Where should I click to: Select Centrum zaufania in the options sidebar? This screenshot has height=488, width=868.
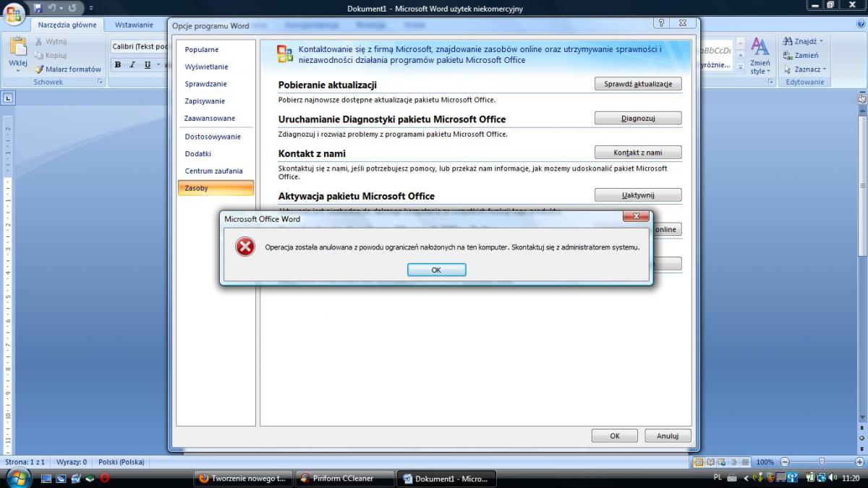(216, 171)
